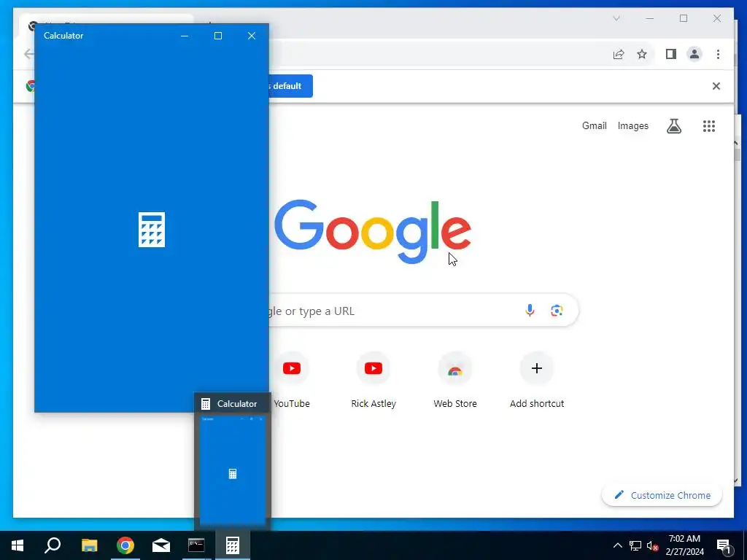Click the Calculator taskbar icon

(233, 545)
